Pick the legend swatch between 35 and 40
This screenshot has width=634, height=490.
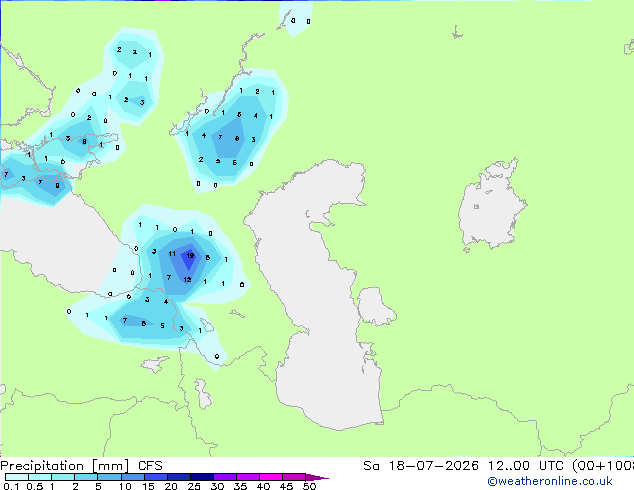click(x=248, y=477)
